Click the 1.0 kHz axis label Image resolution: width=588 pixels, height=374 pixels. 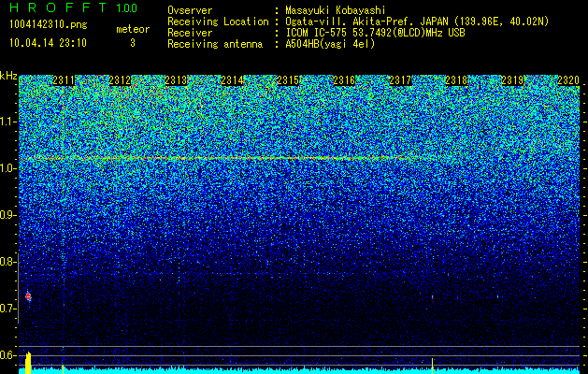tap(7, 168)
